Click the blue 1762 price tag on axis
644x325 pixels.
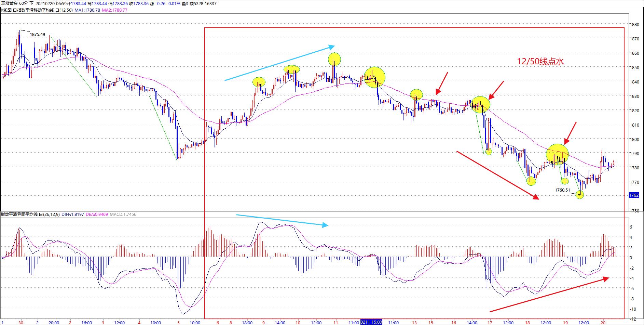(634, 195)
